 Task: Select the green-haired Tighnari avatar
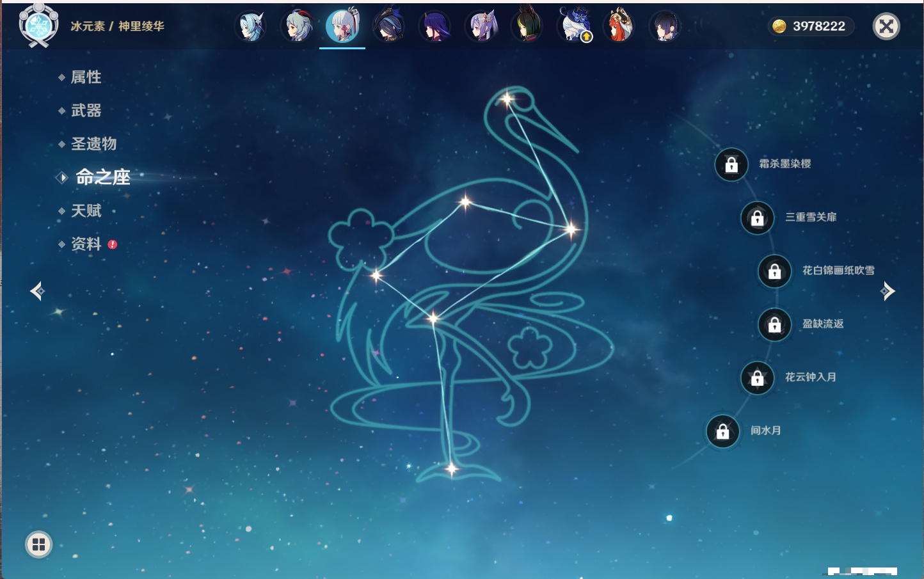tap(527, 27)
